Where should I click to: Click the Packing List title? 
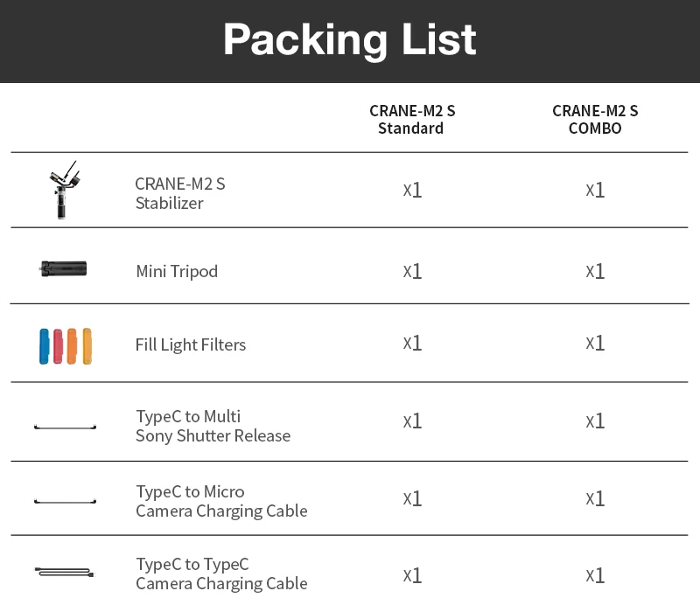(350, 40)
